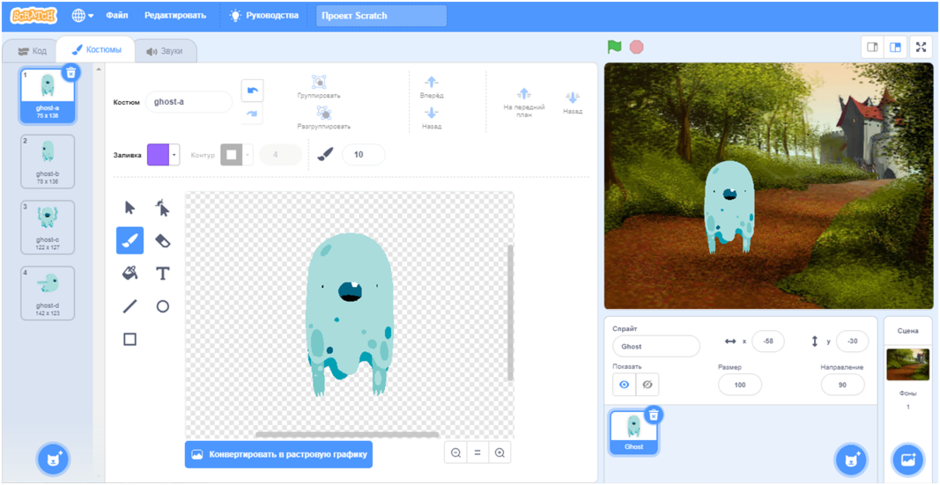Open Руководства tutorials
Screen dimensions: 940x485
[x=264, y=16]
